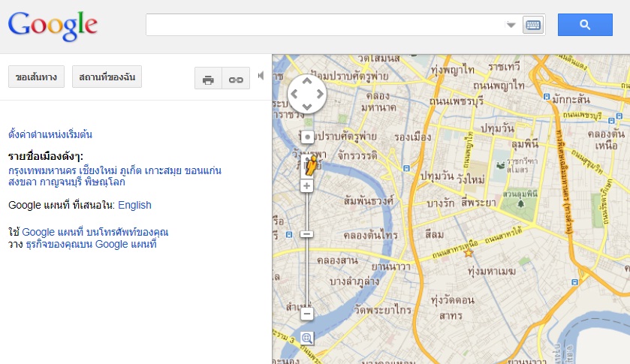Viewport: 630px width, 364px height.
Task: Select the ภูเก็ต city link
Action: (131, 171)
